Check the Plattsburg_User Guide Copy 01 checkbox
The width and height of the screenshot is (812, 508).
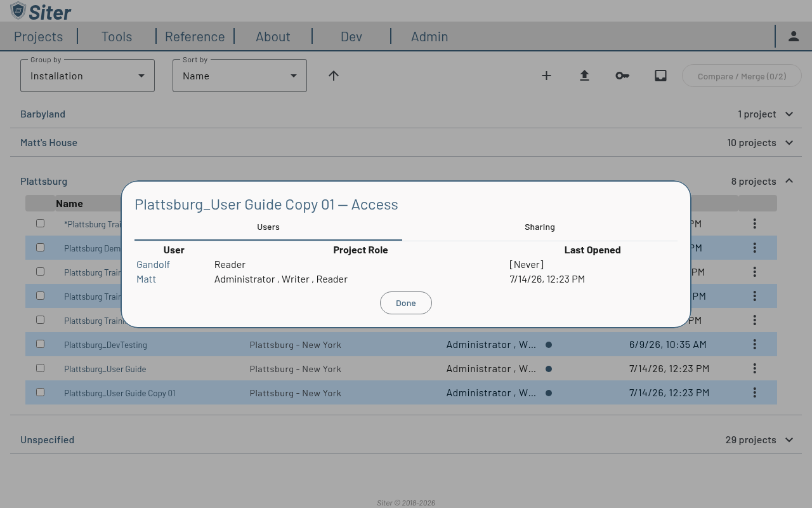click(x=40, y=392)
